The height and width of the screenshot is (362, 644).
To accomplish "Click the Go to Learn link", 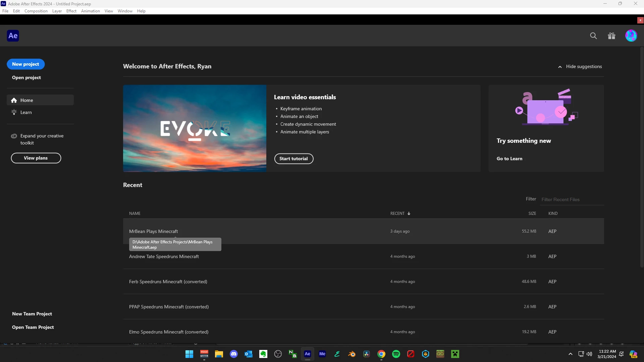I will click(x=509, y=159).
